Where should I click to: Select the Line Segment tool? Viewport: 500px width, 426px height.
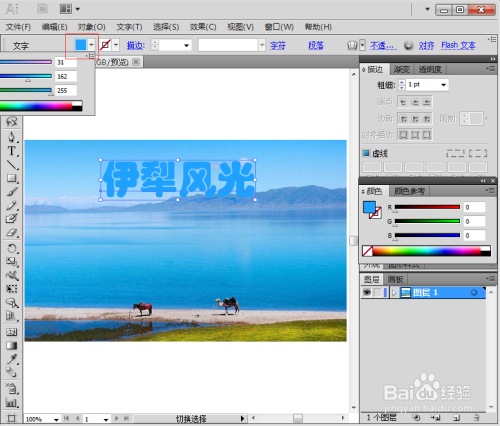click(12, 165)
